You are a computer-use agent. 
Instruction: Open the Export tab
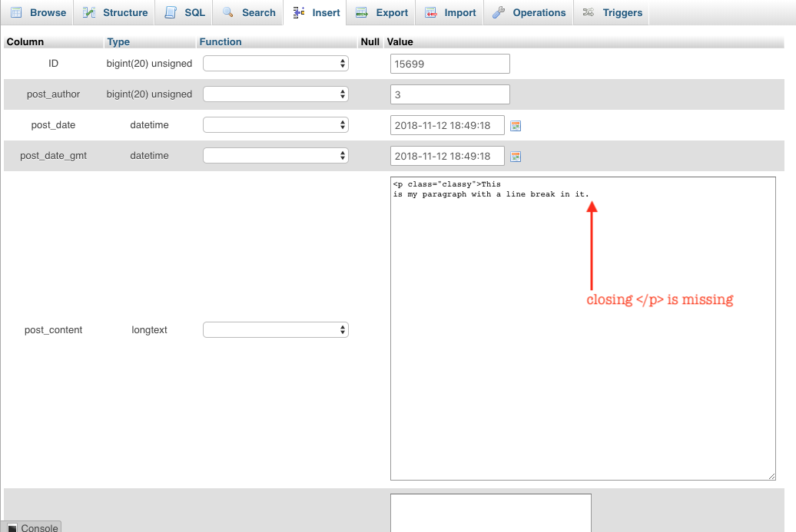click(x=381, y=12)
